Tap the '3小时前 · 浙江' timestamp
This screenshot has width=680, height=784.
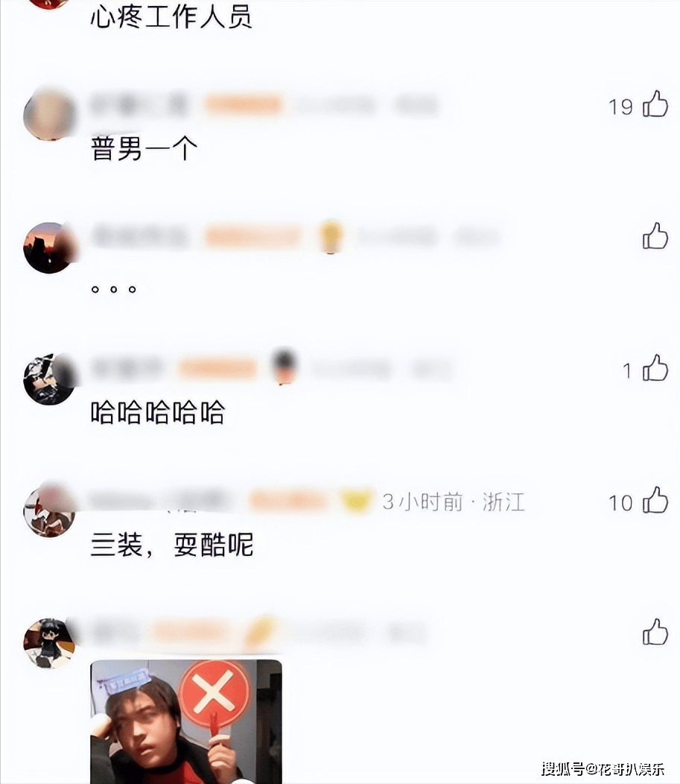[x=454, y=502]
